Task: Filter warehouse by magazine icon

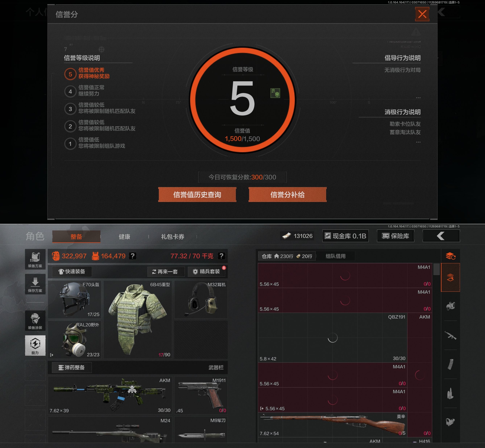Action: point(450,364)
